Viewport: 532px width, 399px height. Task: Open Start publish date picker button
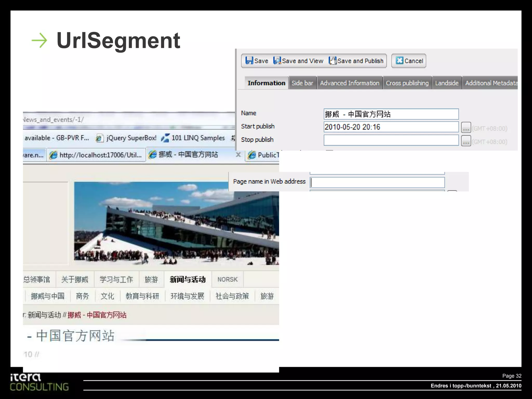tap(466, 128)
